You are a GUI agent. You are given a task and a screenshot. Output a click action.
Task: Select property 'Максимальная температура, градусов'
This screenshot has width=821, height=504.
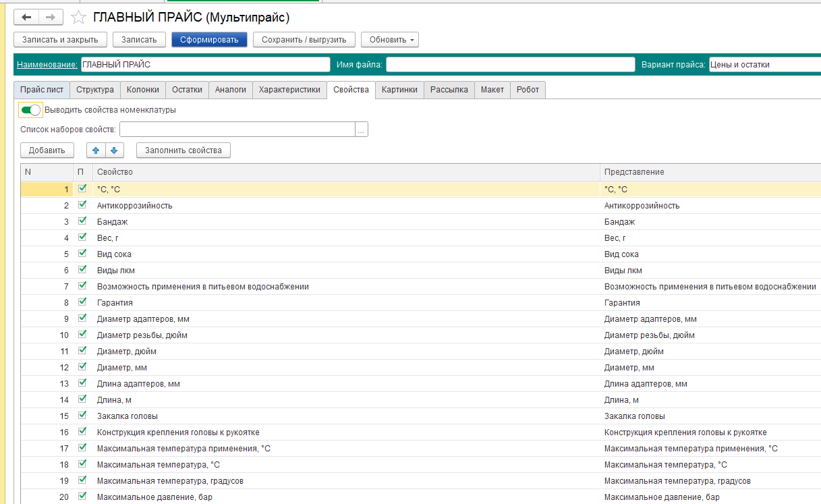pos(346,480)
